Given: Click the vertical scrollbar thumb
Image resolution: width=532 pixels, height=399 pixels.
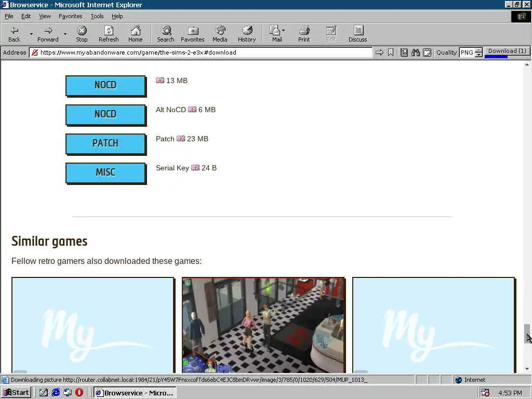Looking at the screenshot, I should (527, 334).
